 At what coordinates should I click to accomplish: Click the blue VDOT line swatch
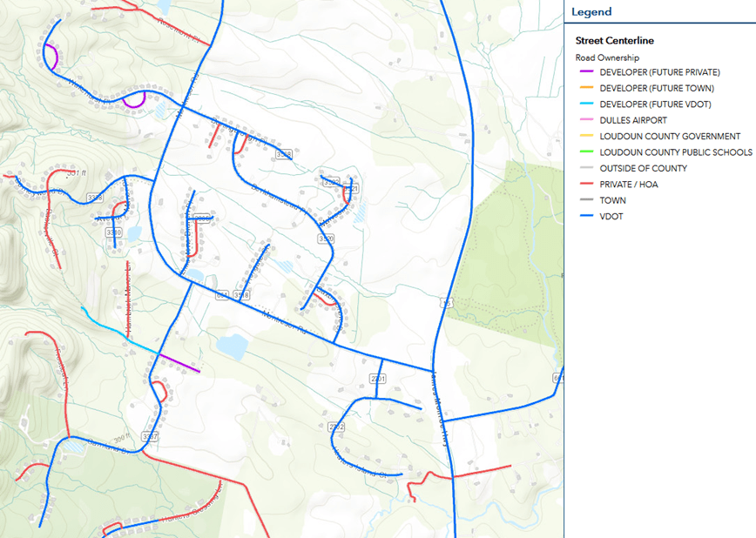(586, 216)
